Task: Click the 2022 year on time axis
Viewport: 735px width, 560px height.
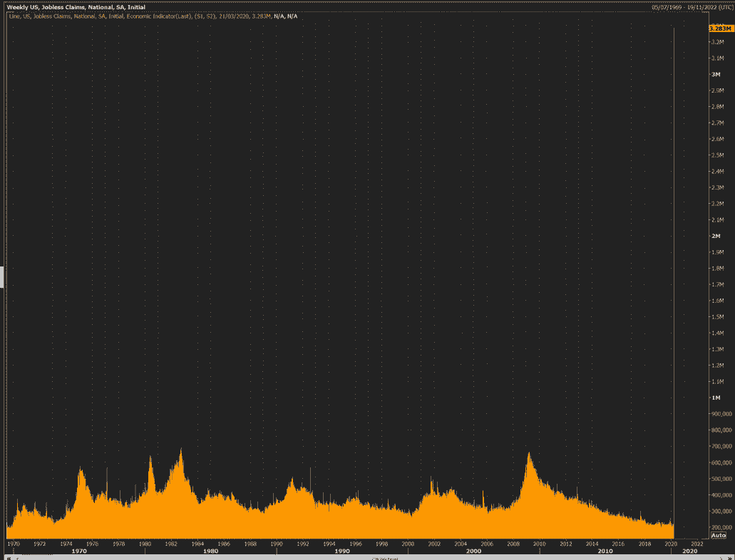Action: 697,544
